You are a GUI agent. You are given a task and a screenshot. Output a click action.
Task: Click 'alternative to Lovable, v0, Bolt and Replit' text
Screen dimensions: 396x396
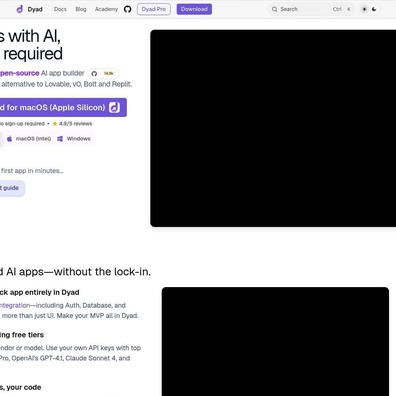67,84
